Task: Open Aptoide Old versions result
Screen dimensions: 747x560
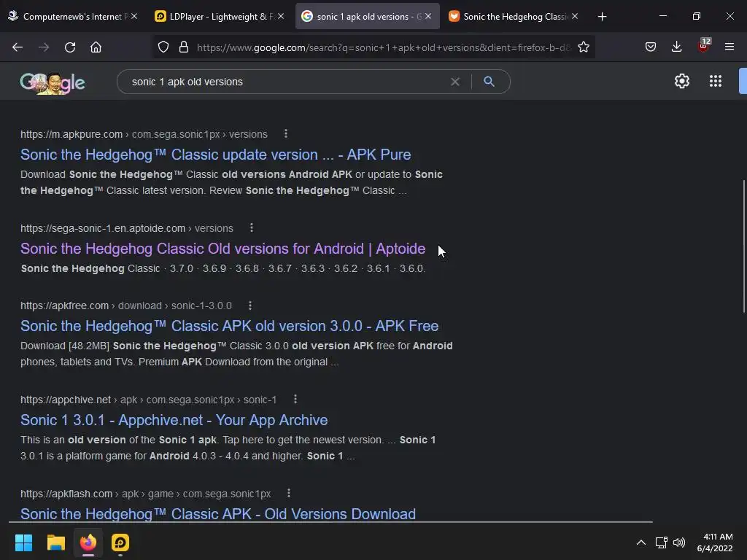Action: (223, 249)
